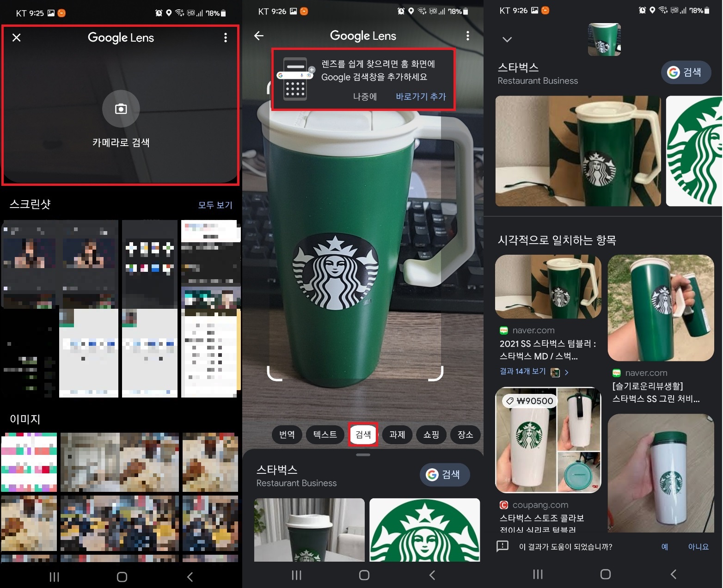The image size is (723, 588).
Task: Tap the 스타벅스 title on results screen
Action: pos(518,67)
